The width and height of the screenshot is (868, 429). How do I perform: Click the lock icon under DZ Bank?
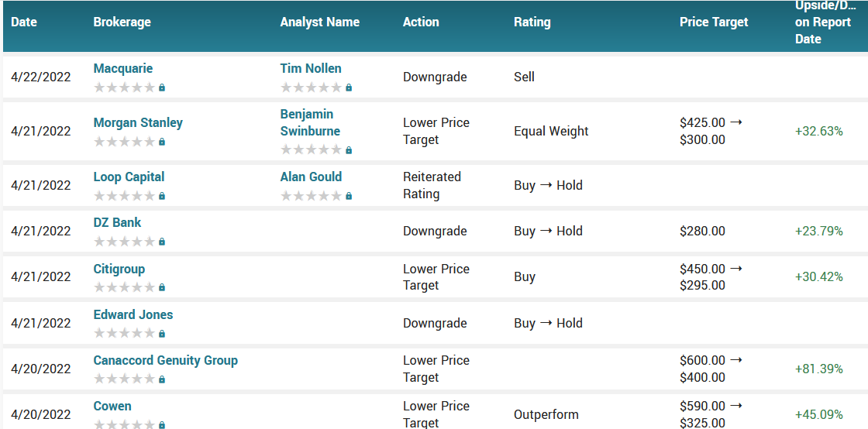[162, 242]
